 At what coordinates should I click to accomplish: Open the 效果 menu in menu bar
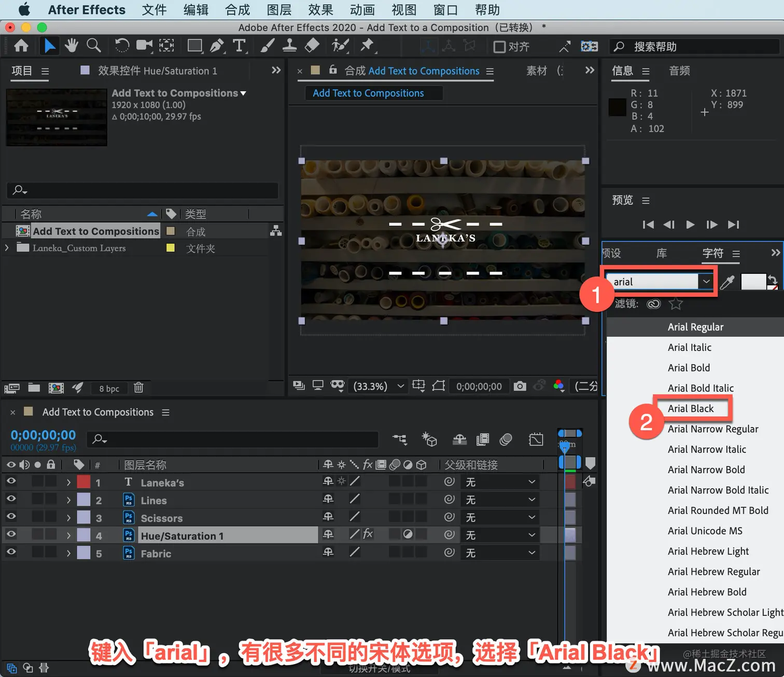click(320, 10)
